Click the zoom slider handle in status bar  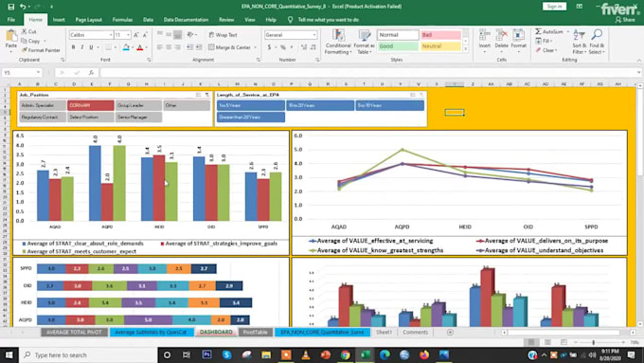point(594,342)
